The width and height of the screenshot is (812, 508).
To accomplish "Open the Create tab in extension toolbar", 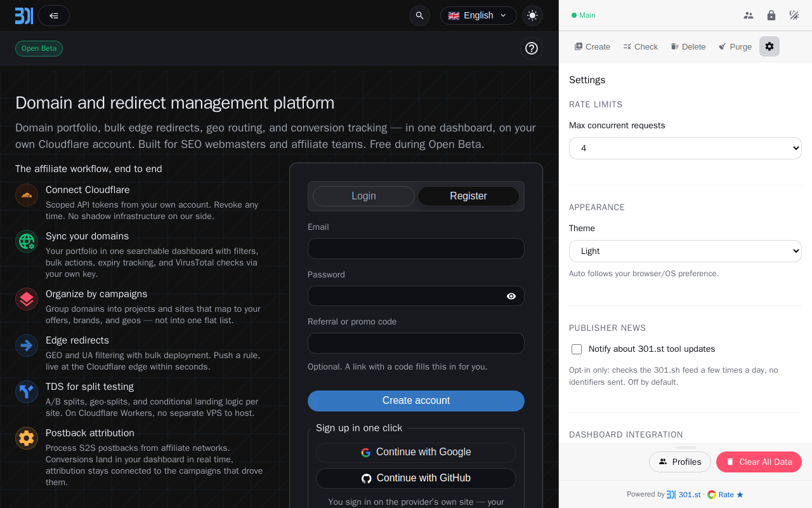I will [593, 46].
